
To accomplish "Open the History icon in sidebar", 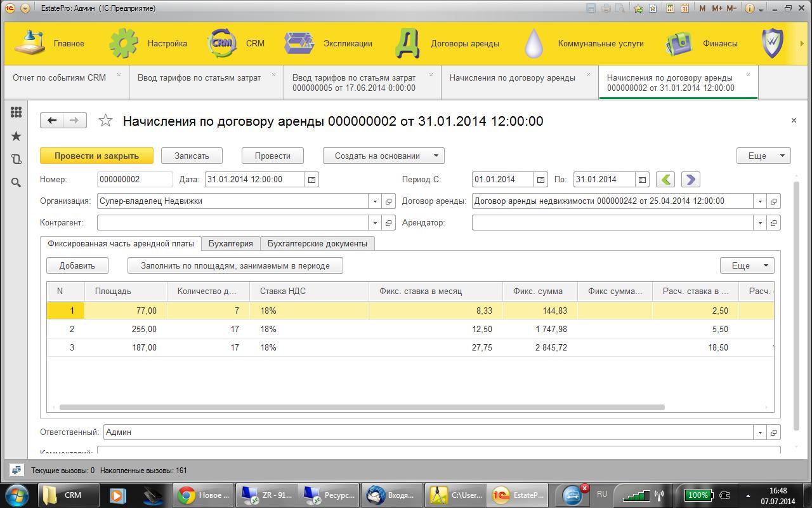I will pos(16,159).
